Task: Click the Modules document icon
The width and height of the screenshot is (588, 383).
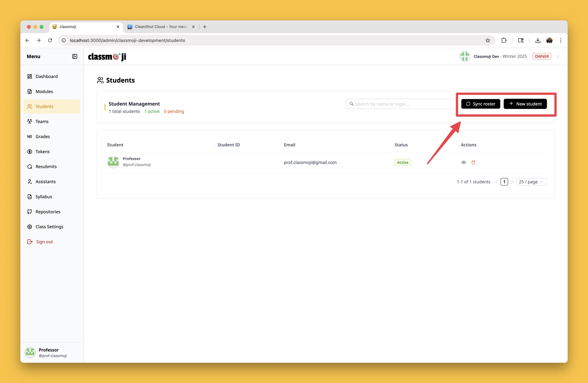Action: 30,92
